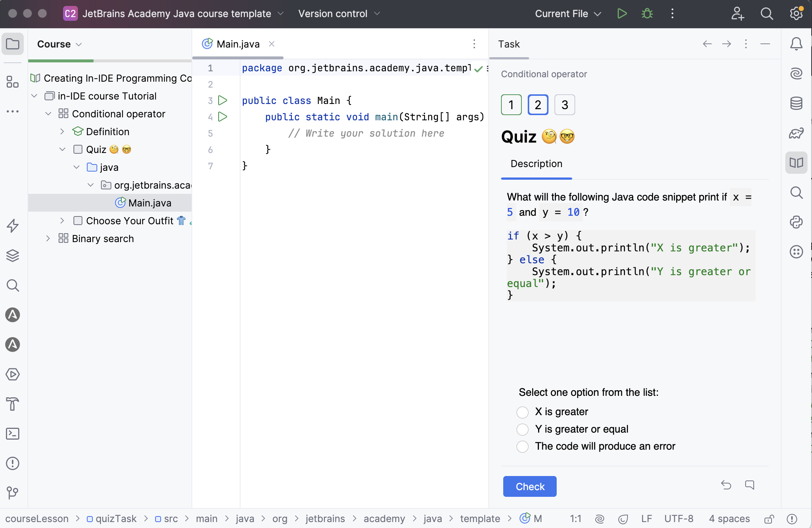812x528 pixels.
Task: Collapse the java folder node
Action: click(76, 167)
